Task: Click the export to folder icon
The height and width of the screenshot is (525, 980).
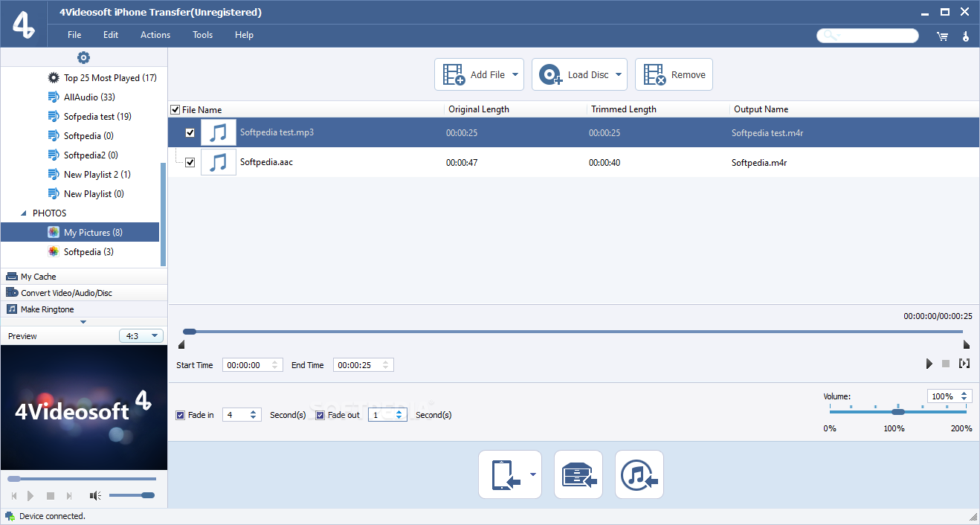Action: [578, 474]
